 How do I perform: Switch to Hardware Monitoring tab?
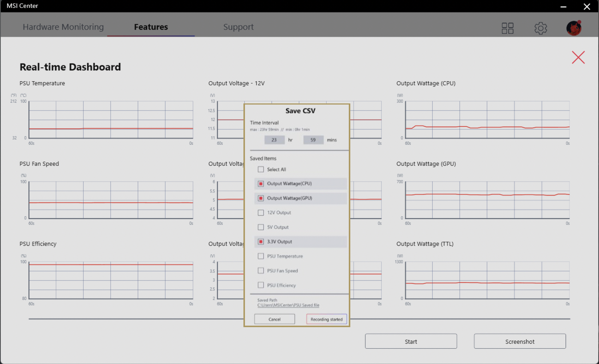pos(63,27)
